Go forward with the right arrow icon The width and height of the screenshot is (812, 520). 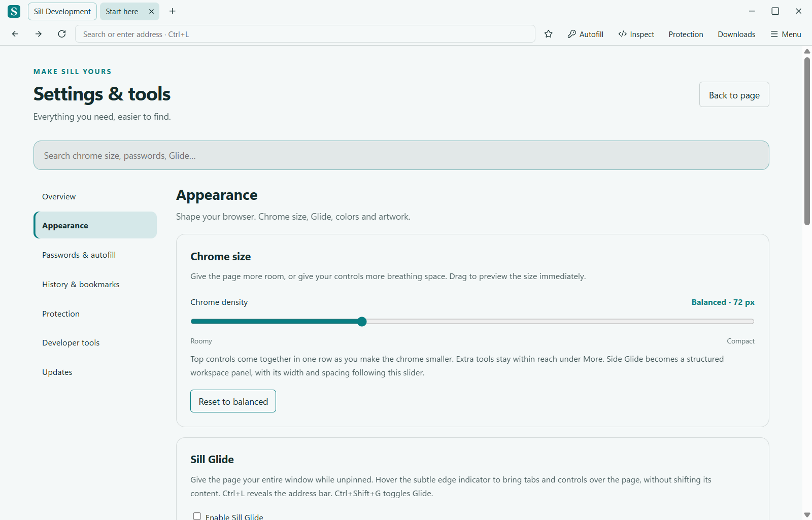[39, 34]
